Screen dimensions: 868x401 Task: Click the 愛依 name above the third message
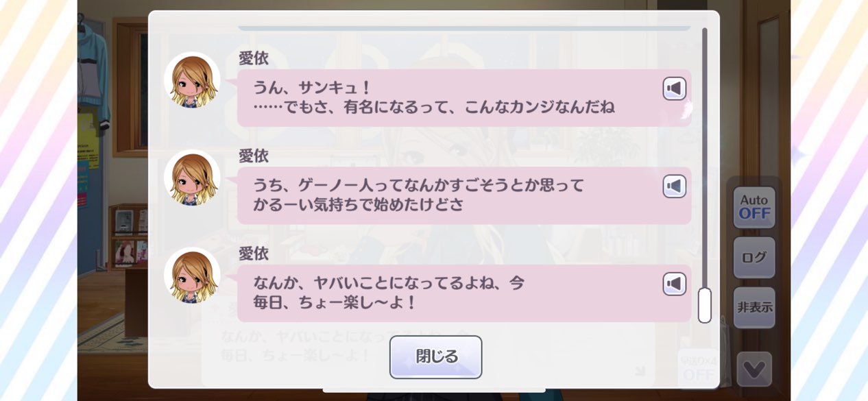coord(254,254)
